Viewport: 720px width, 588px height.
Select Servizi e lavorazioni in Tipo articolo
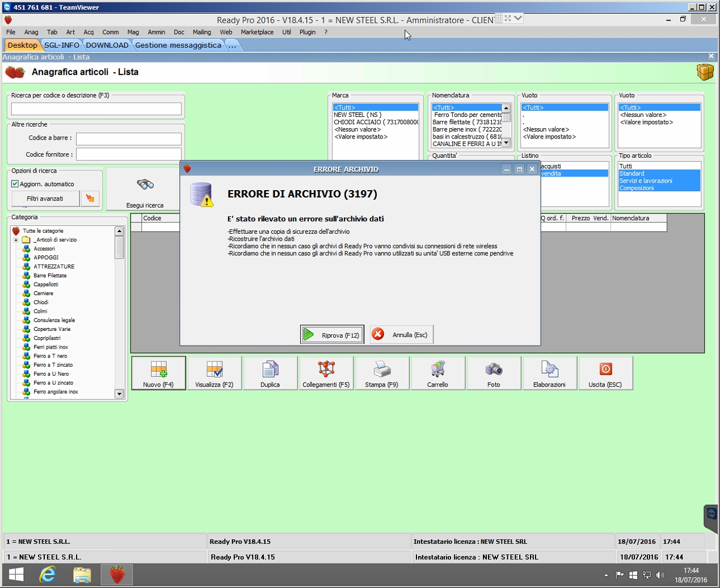(x=659, y=180)
